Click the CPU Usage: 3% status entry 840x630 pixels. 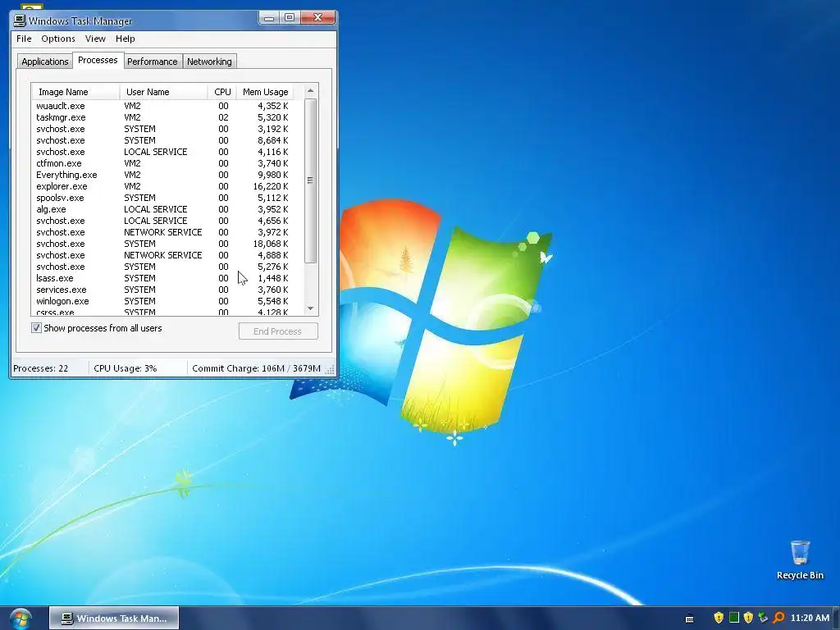(138, 368)
